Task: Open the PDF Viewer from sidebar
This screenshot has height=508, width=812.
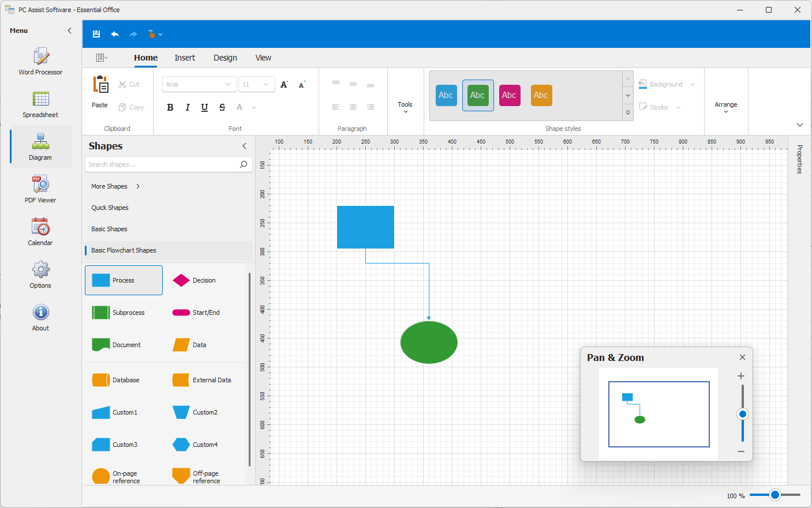Action: coord(40,190)
